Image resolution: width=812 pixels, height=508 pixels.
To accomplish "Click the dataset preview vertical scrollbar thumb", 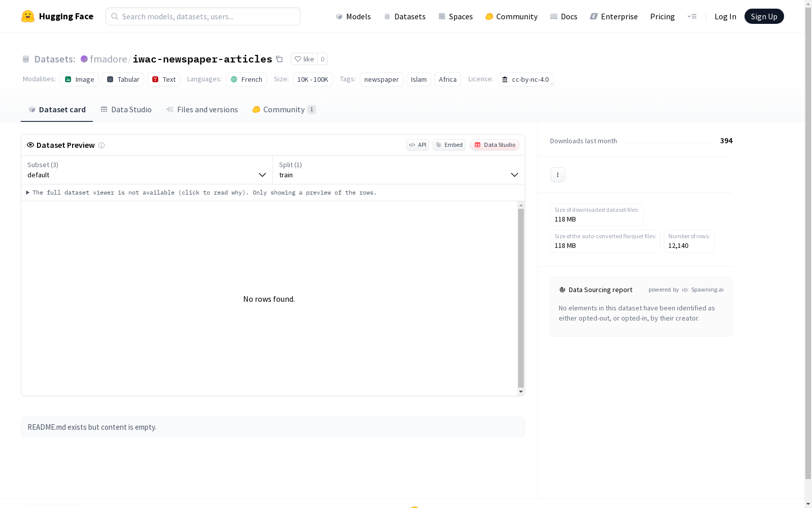I will [x=521, y=298].
